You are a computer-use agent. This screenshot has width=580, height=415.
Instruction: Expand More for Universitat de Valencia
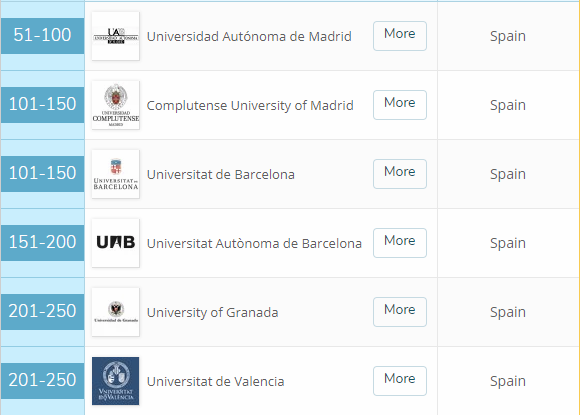[x=400, y=381]
